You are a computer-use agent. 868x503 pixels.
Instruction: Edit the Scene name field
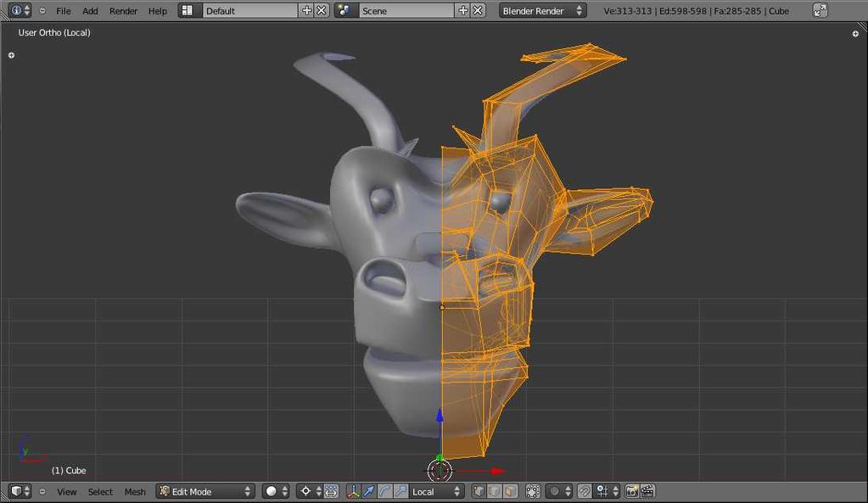pos(406,10)
